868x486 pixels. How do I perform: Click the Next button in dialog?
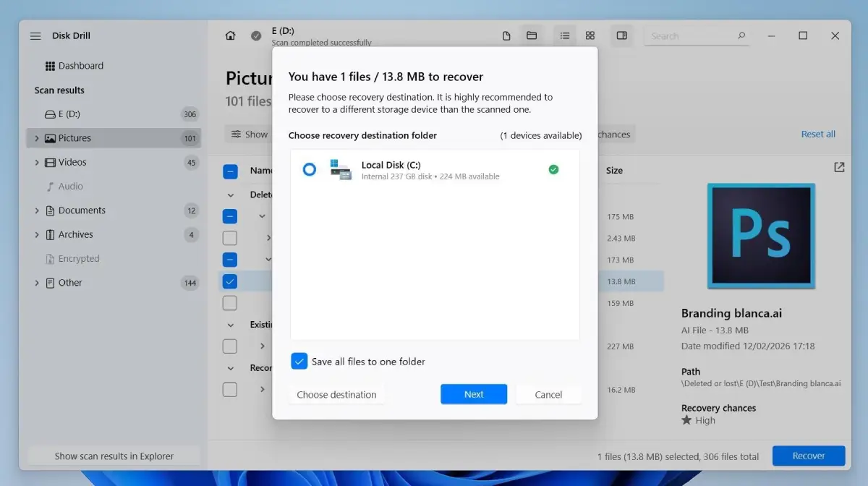(x=474, y=394)
